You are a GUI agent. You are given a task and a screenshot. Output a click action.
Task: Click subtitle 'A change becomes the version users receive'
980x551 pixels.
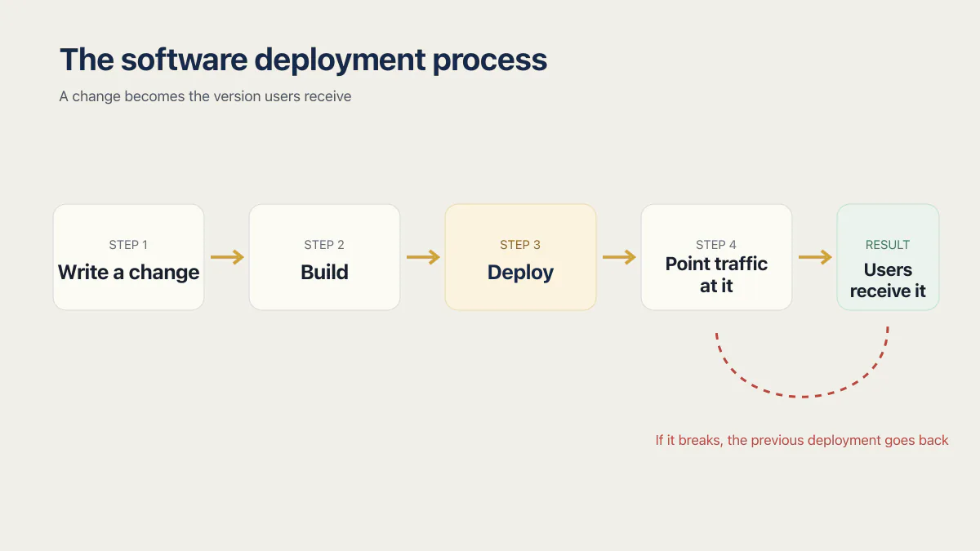205,96
